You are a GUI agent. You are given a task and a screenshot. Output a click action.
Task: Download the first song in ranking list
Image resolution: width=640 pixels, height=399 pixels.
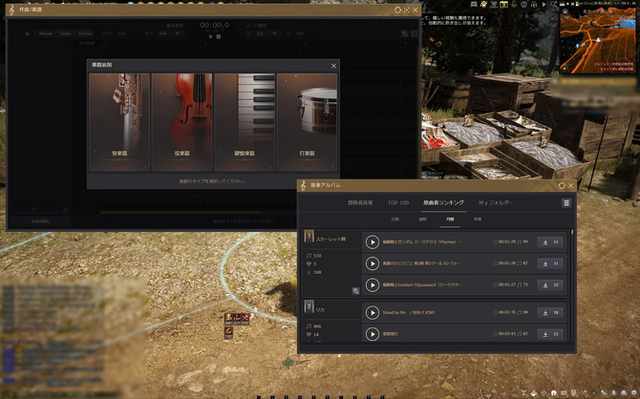coord(550,242)
